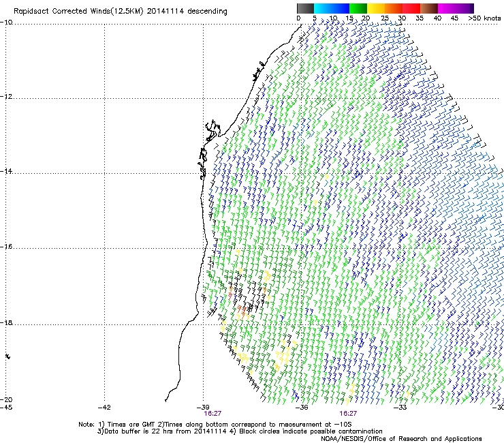This screenshot has height=443, width=504.
Task: Click the '-18' latitude axis label
Action: [x=6, y=322]
